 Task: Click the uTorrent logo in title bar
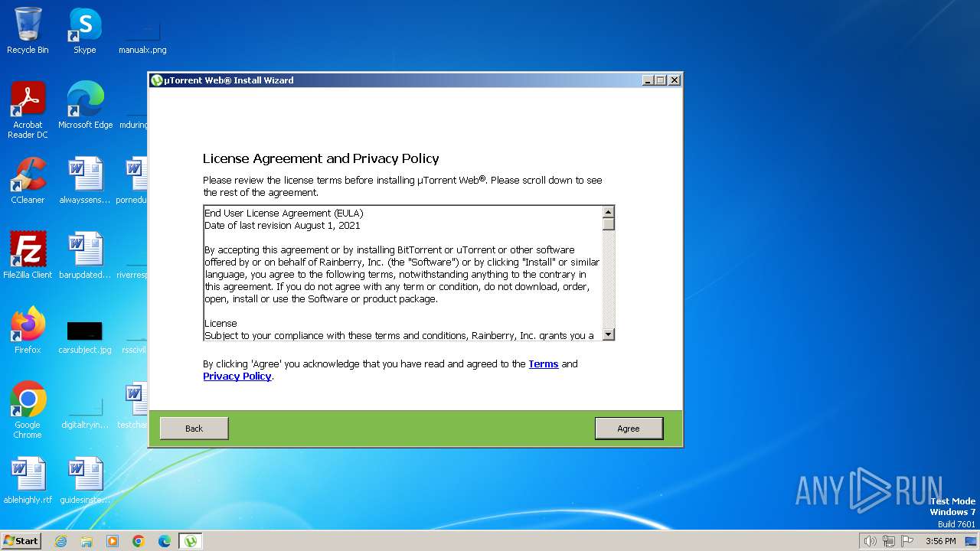click(x=157, y=80)
